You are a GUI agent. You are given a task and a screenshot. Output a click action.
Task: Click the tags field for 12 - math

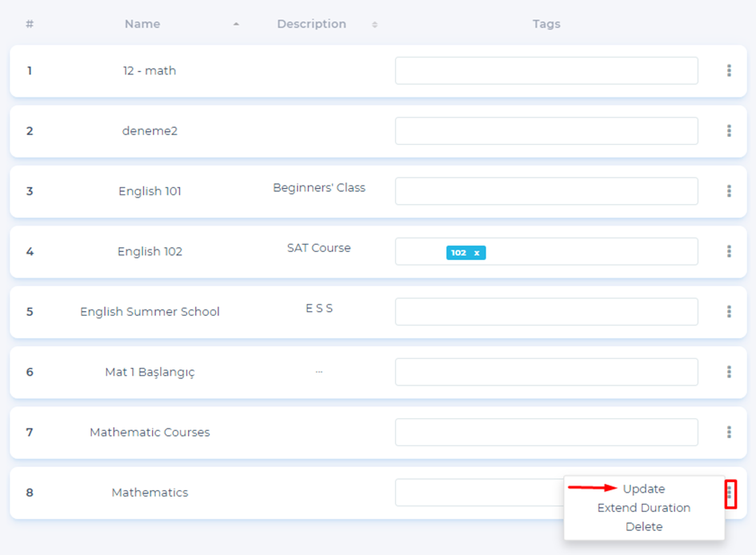tap(546, 70)
